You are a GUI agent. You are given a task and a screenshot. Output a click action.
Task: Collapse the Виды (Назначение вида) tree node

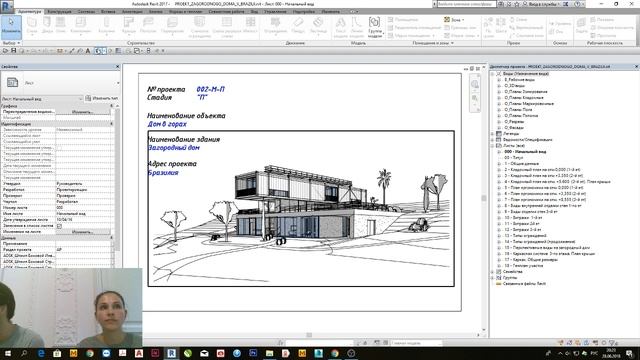coord(493,74)
